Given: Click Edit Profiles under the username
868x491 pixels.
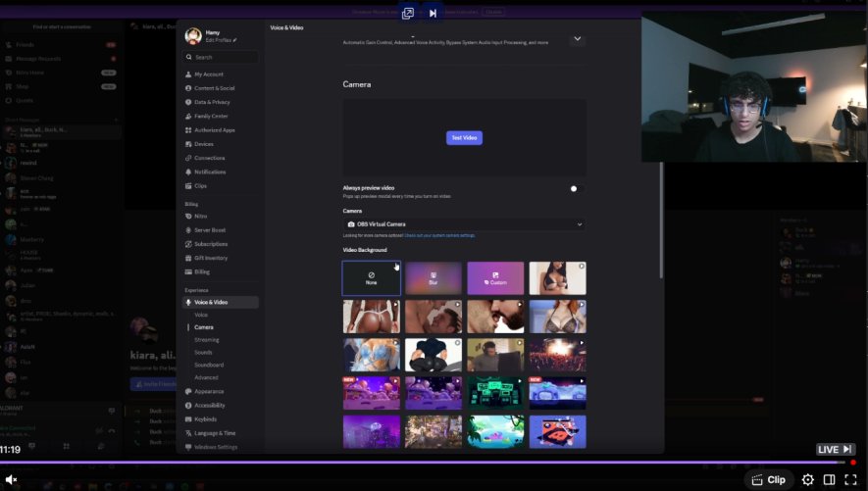Looking at the screenshot, I should [x=221, y=40].
